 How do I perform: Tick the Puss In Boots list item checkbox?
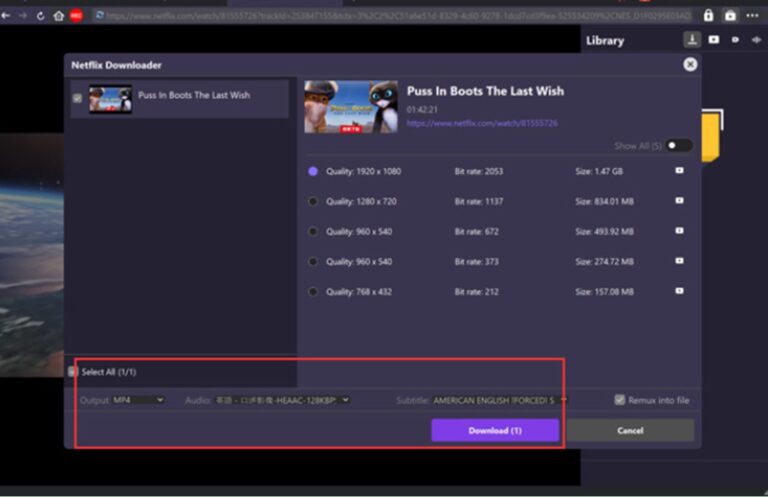pyautogui.click(x=77, y=98)
